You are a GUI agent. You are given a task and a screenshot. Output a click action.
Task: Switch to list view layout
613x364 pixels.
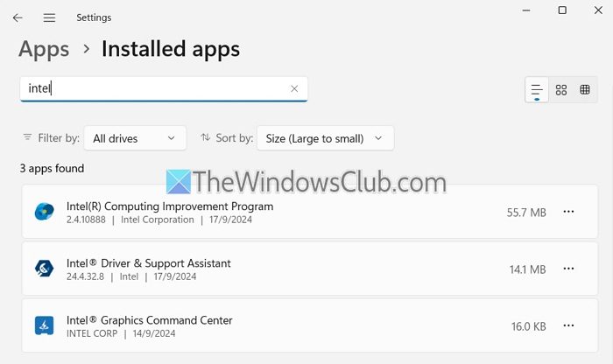pos(537,90)
